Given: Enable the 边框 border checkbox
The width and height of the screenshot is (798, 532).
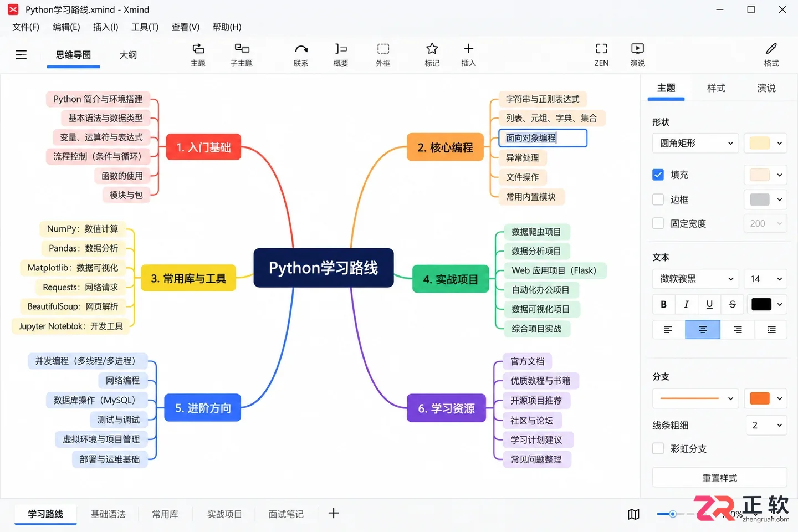Looking at the screenshot, I should [x=658, y=199].
